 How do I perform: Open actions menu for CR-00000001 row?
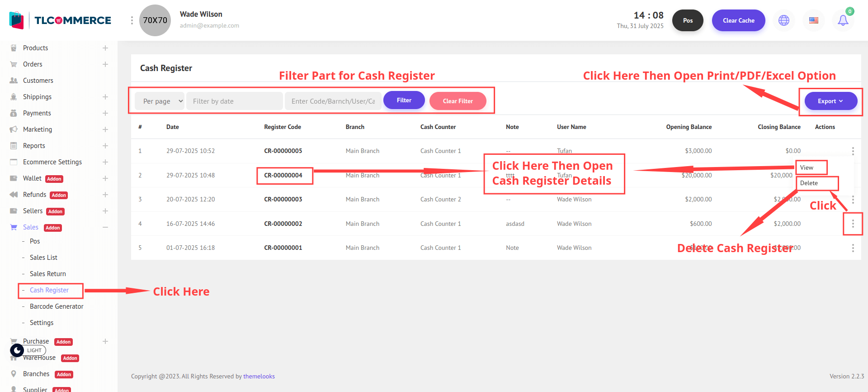point(853,248)
